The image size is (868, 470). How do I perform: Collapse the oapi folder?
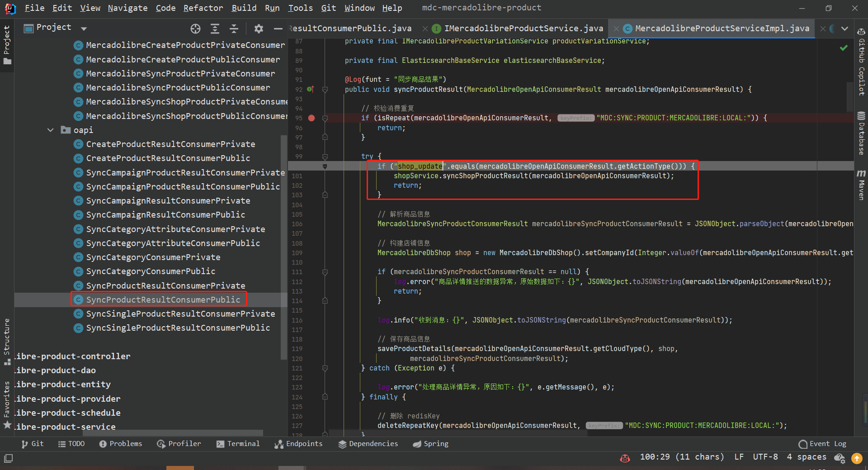pos(51,130)
